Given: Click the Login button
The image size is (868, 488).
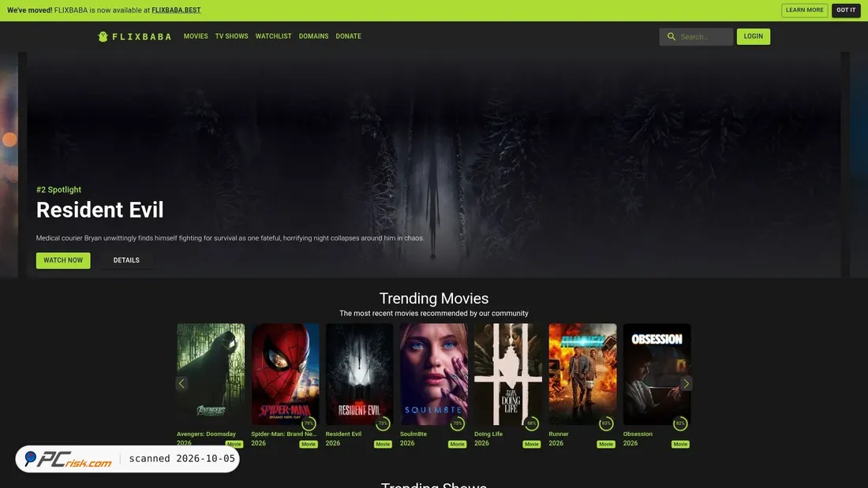Looking at the screenshot, I should pyautogui.click(x=753, y=36).
